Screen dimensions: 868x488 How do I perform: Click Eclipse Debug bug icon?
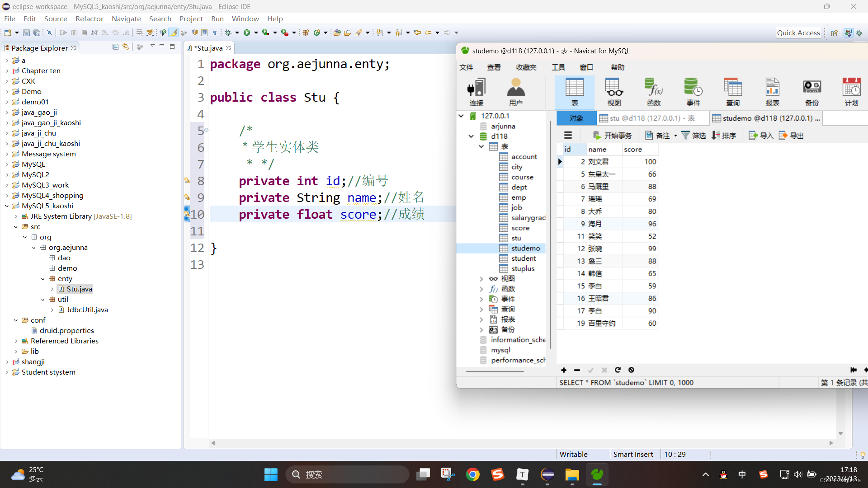tap(228, 33)
